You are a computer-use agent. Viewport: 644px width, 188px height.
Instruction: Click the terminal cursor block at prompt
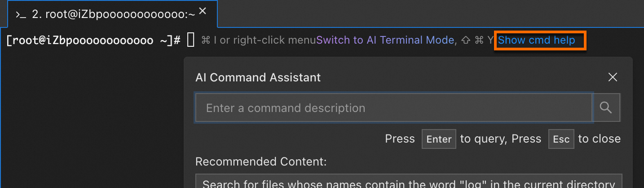[190, 40]
